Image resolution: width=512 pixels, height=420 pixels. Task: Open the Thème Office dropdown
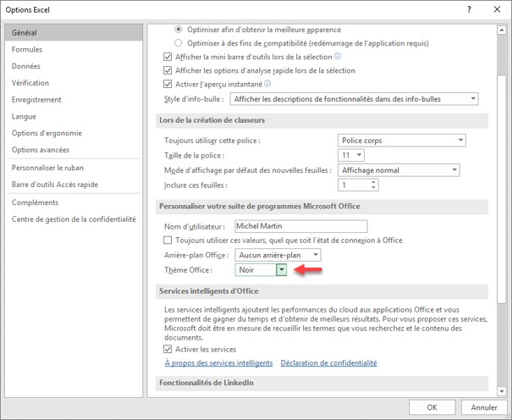pyautogui.click(x=282, y=269)
